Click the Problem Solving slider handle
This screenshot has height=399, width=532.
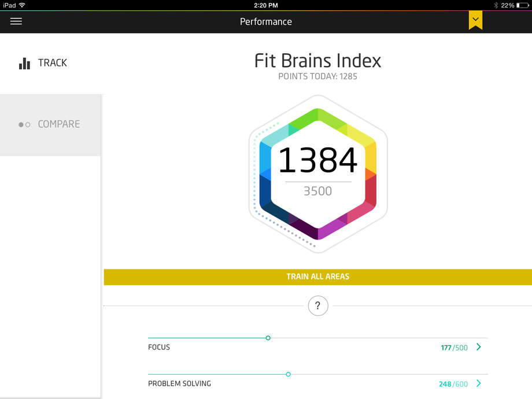click(x=288, y=374)
